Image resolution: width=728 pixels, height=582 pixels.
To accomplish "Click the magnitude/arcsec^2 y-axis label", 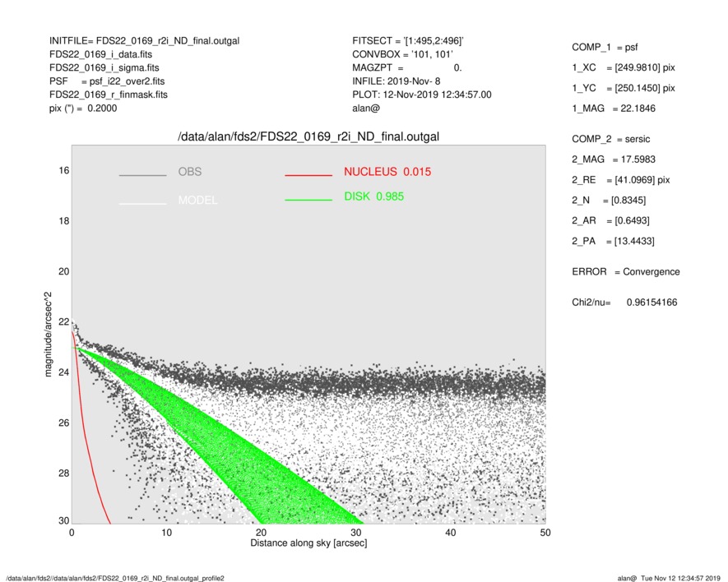I will pos(49,338).
